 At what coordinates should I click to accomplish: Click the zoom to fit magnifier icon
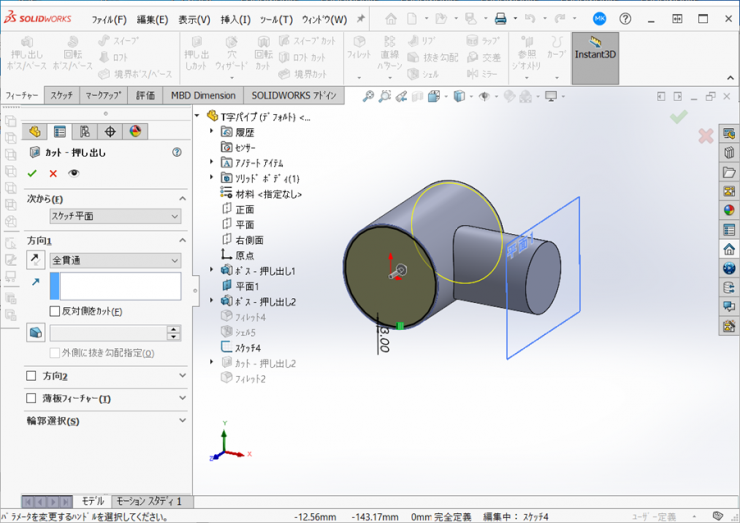[369, 96]
